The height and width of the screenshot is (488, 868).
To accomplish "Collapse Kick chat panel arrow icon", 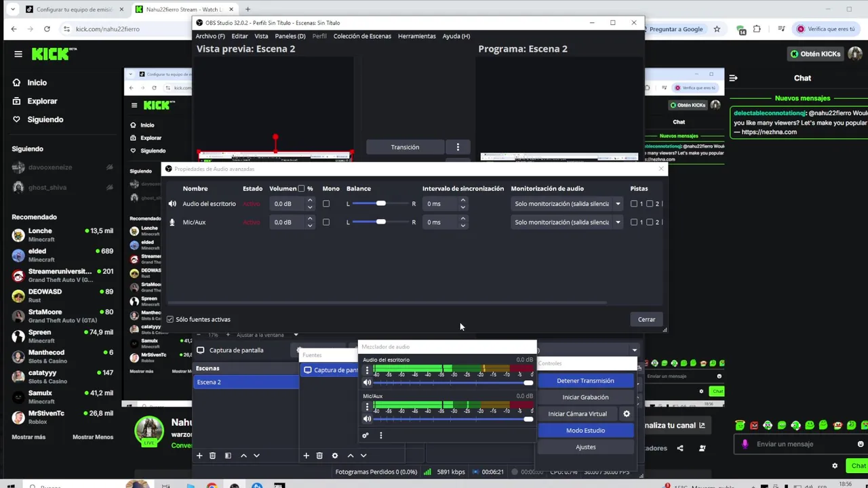I will [x=733, y=78].
